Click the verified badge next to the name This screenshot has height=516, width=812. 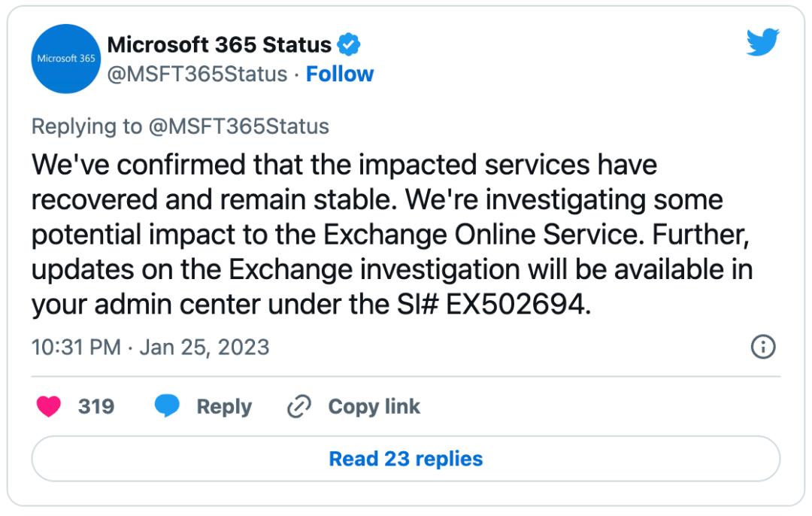pyautogui.click(x=349, y=44)
